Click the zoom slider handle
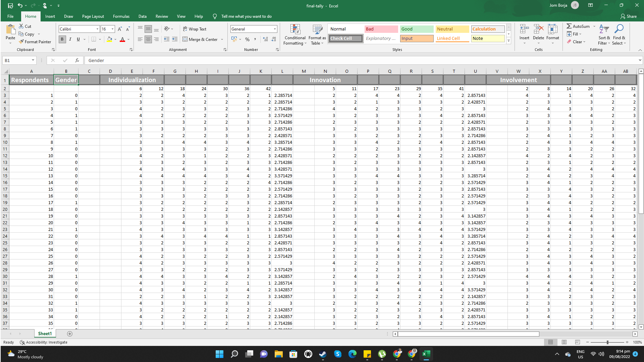The height and width of the screenshot is (362, 644). point(607,342)
